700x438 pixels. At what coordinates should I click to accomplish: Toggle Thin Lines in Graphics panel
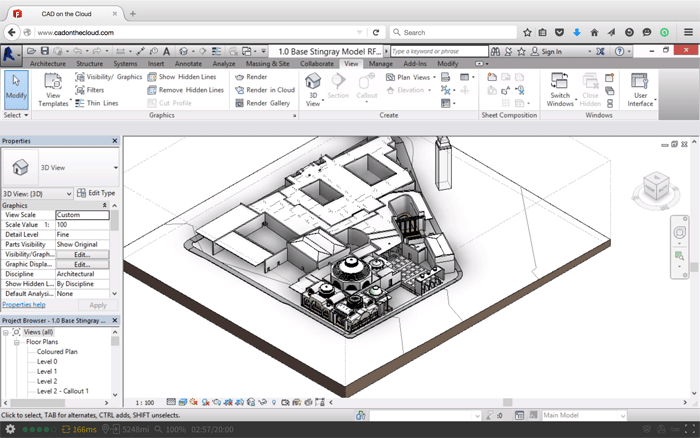pos(97,103)
